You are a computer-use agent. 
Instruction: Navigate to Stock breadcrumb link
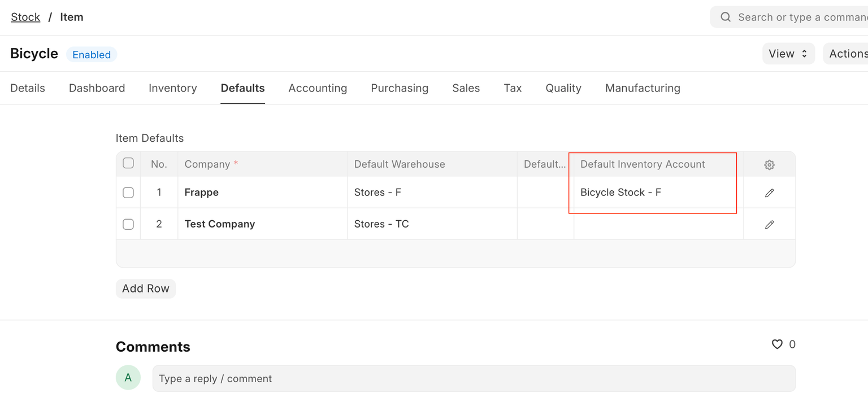coord(25,17)
